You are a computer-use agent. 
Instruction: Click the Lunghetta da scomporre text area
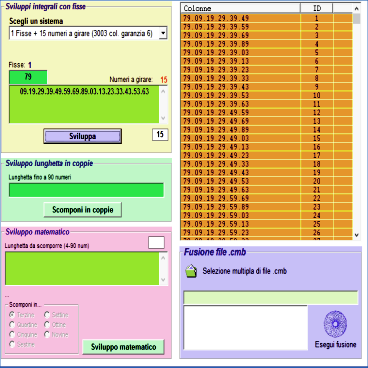point(82,268)
